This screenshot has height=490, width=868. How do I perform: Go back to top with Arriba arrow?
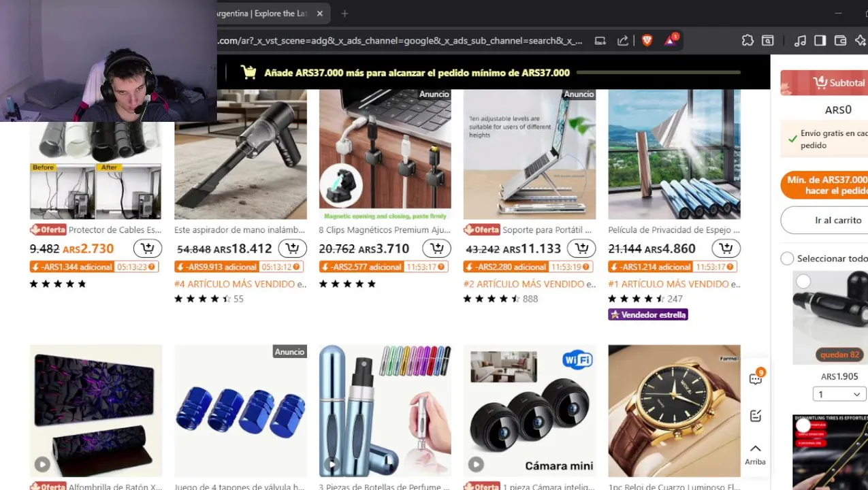tap(756, 454)
